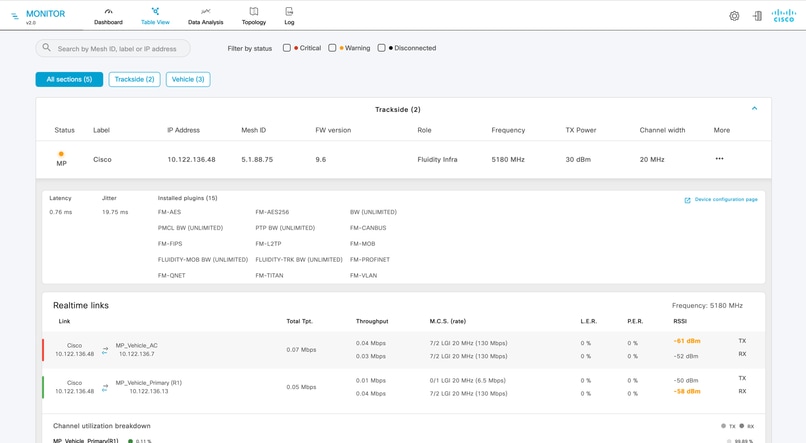Click the Channel utilization breakdown heading
The height and width of the screenshot is (443, 806).
(102, 426)
